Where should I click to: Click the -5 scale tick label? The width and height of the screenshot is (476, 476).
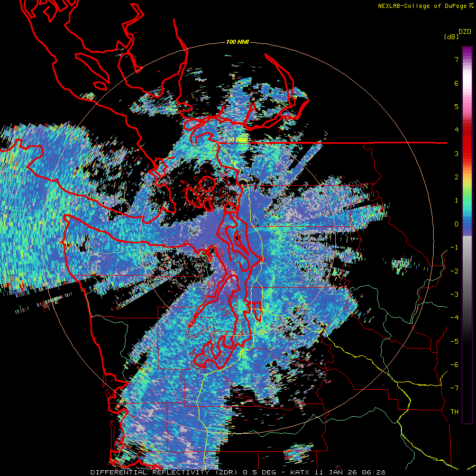(x=454, y=342)
